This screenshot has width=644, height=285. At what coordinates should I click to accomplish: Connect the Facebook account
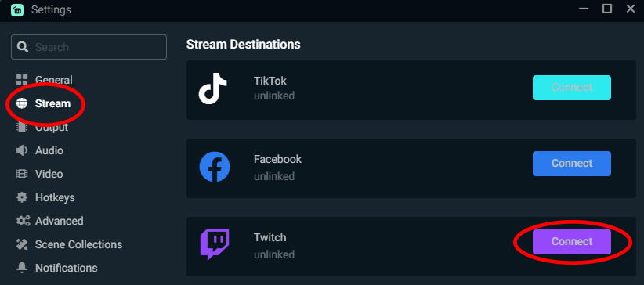coord(572,164)
